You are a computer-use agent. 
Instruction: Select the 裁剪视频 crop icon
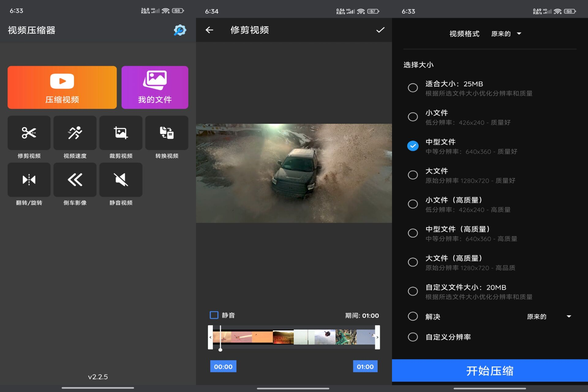pyautogui.click(x=121, y=133)
